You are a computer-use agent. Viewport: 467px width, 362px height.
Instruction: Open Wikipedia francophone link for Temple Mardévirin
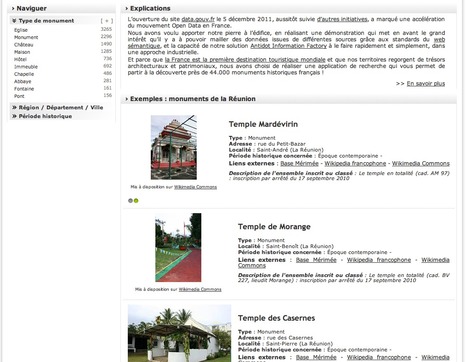click(x=355, y=164)
